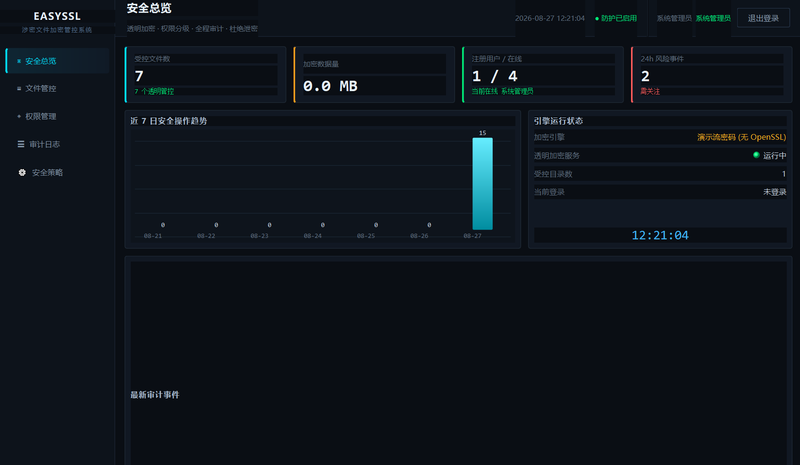This screenshot has width=800, height=465.
Task: Click the red 需关注 warning text
Action: [x=650, y=91]
